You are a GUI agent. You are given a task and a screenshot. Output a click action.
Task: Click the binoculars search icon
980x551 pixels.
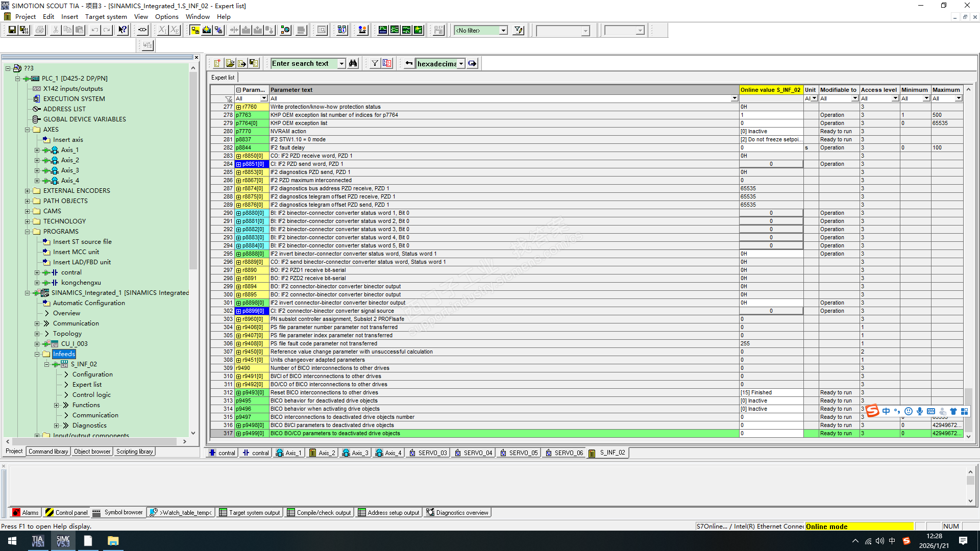click(353, 63)
